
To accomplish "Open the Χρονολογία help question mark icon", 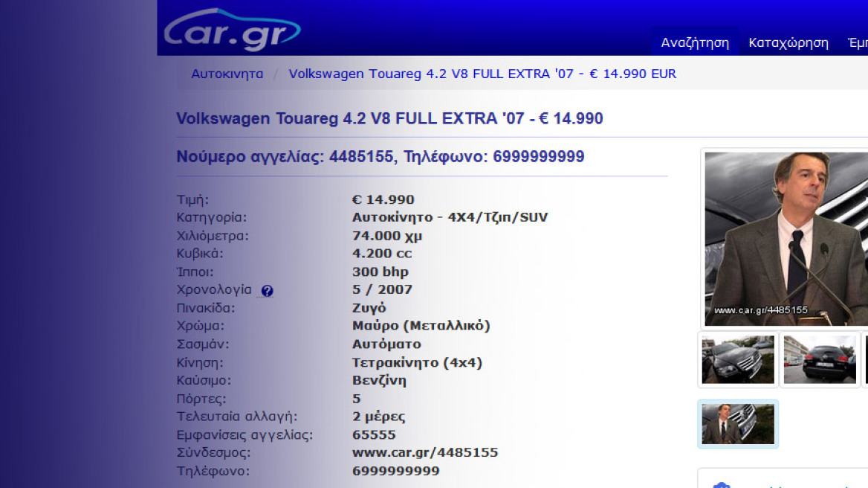I will (x=268, y=290).
